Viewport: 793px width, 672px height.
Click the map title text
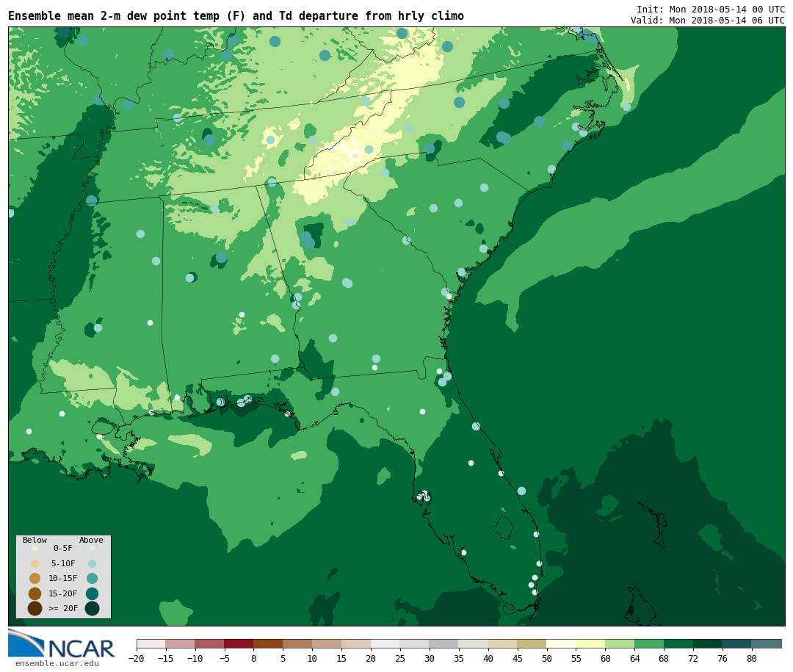(236, 16)
